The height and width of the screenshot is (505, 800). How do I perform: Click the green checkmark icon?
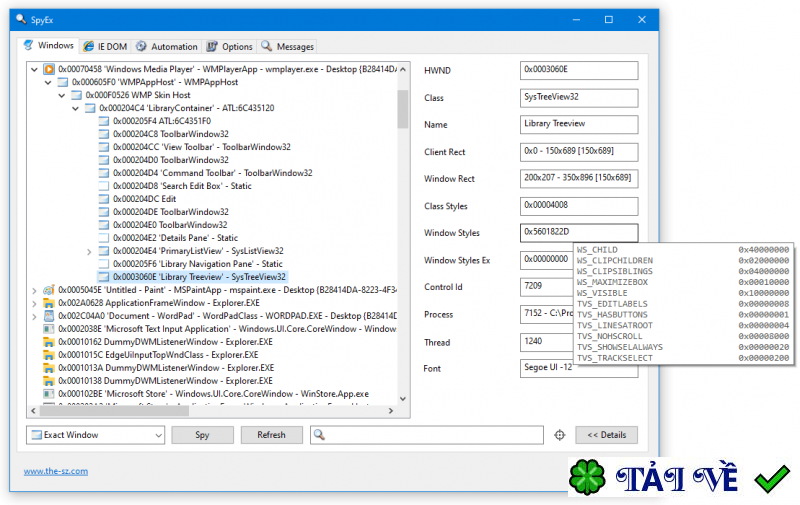pos(772,479)
